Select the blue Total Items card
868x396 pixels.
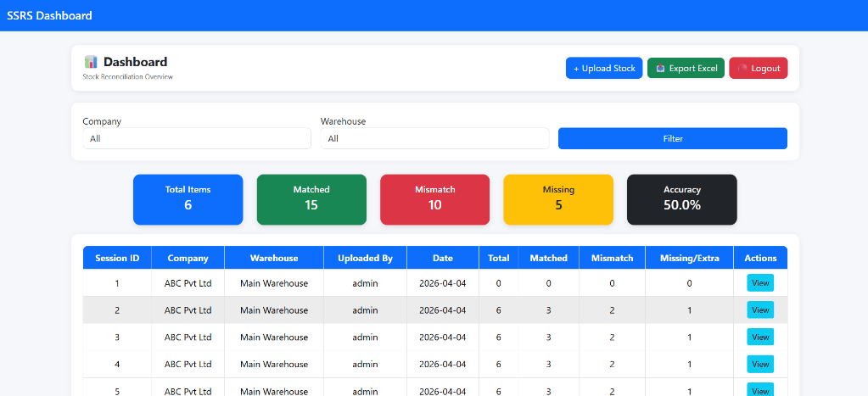(x=188, y=199)
